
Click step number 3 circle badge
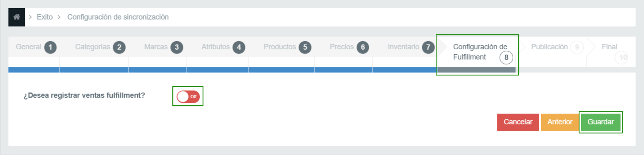tap(177, 47)
